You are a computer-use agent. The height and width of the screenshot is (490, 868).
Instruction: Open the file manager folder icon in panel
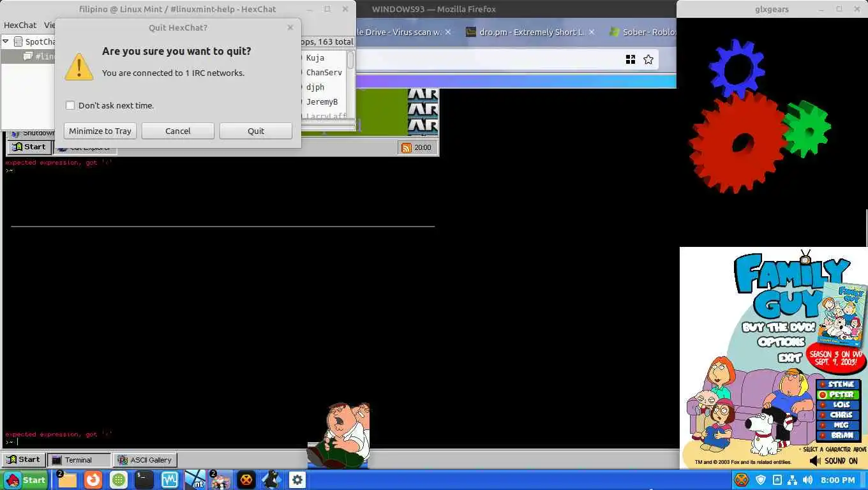(67, 480)
